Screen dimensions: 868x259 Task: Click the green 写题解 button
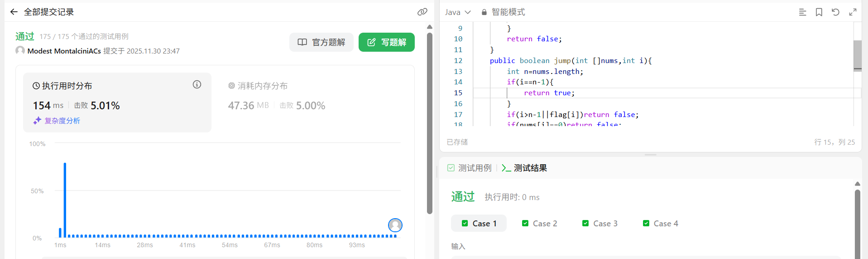(387, 42)
